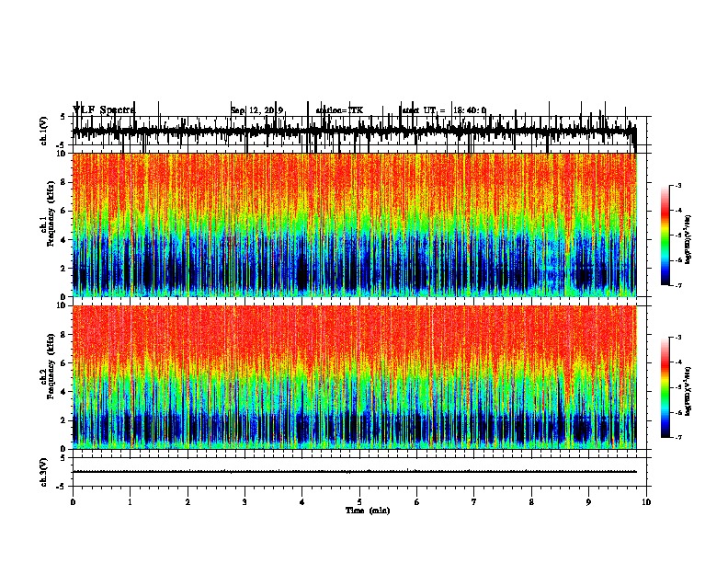Click inside the ch.2 spectrogram panel

tap(355, 377)
